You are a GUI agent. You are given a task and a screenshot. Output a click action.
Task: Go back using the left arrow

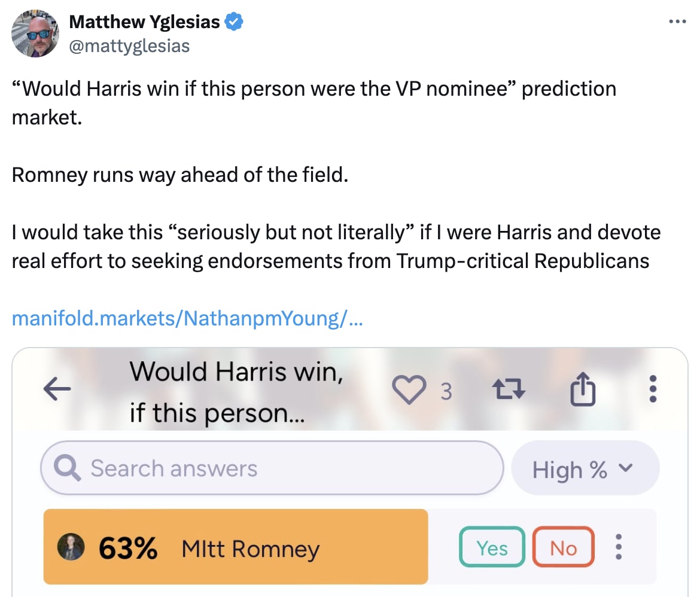[57, 390]
